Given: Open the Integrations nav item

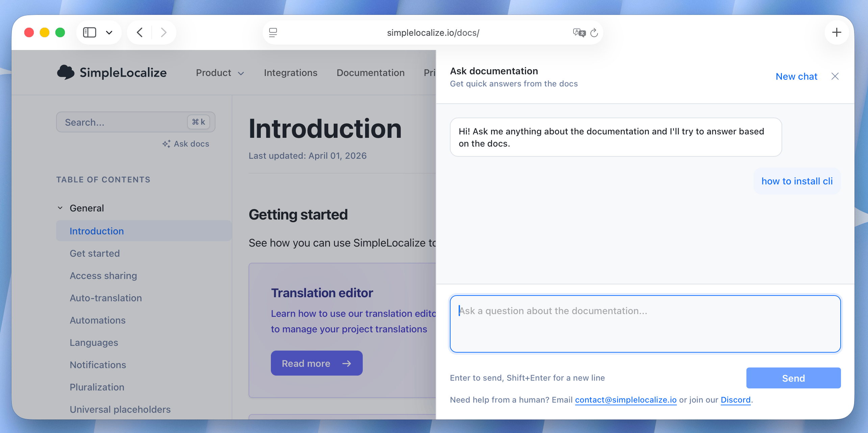Looking at the screenshot, I should (x=290, y=73).
